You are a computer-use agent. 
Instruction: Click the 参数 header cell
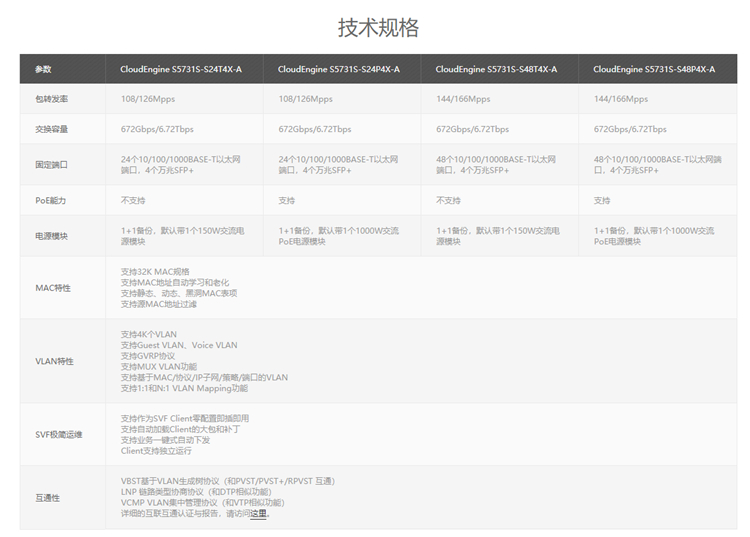click(43, 69)
